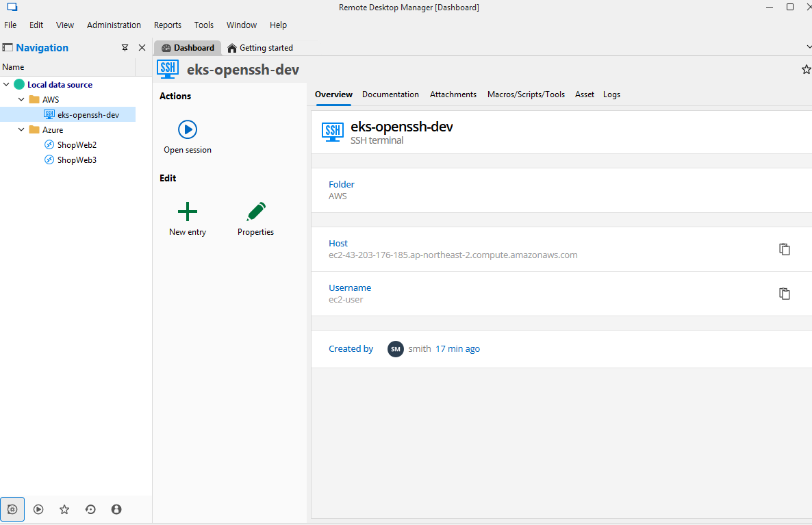Open the Tools menu
The width and height of the screenshot is (812, 525).
[x=203, y=25]
